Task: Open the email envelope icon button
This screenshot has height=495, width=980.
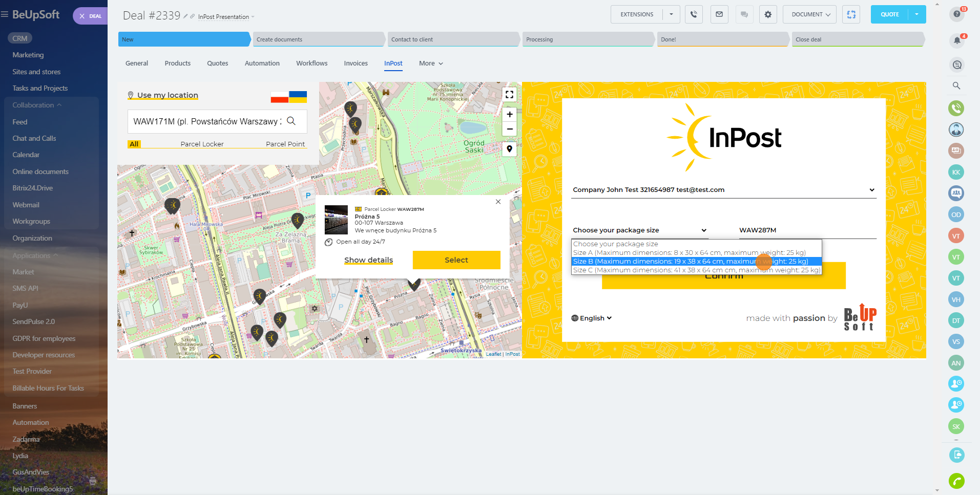Action: 719,14
